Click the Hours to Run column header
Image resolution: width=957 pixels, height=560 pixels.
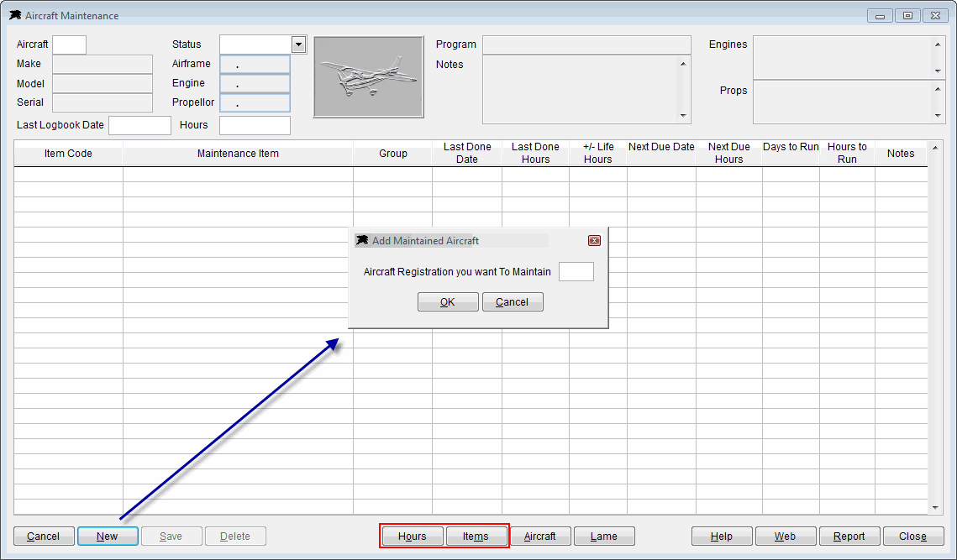pos(847,154)
